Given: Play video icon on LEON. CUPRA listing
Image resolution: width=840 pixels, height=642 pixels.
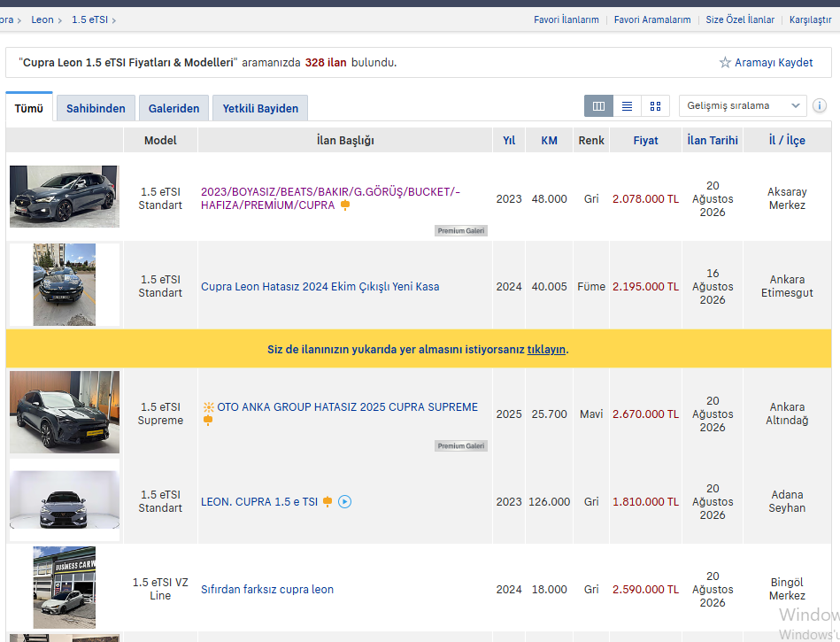Looking at the screenshot, I should 344,502.
